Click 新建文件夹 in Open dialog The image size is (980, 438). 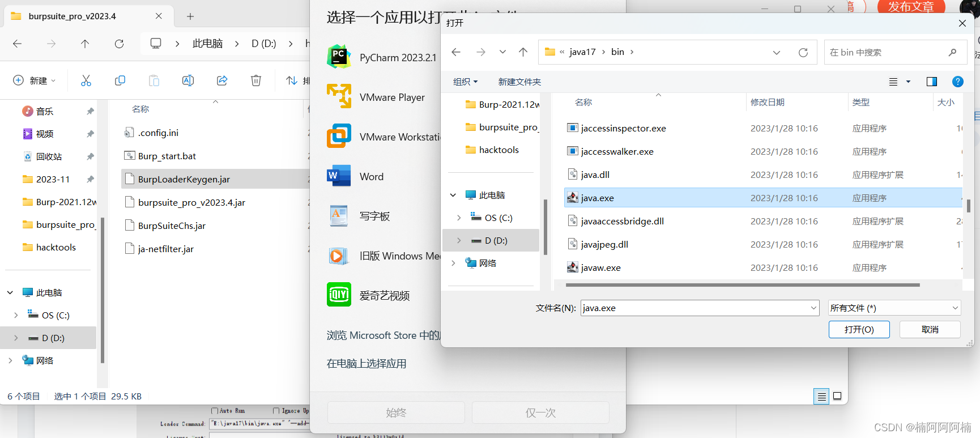(519, 82)
